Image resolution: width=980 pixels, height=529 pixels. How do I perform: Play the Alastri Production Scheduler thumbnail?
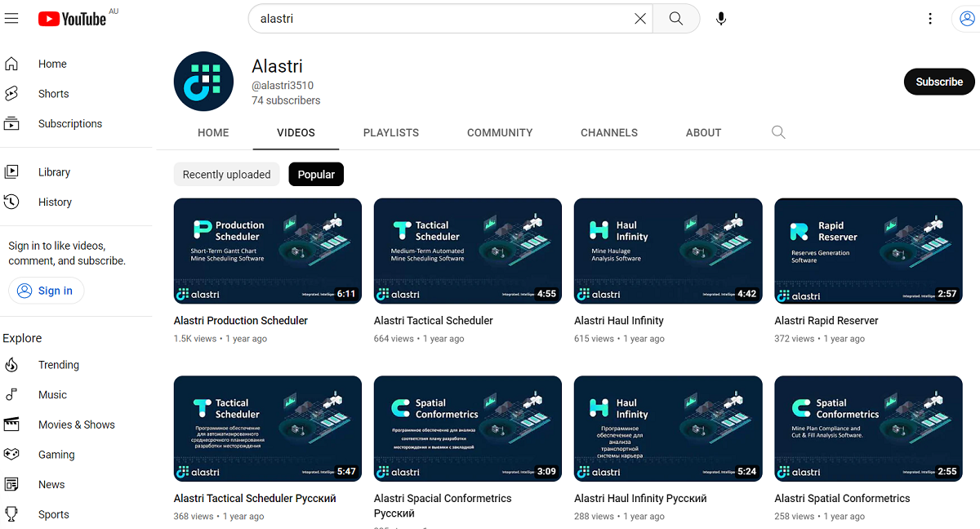(x=267, y=251)
